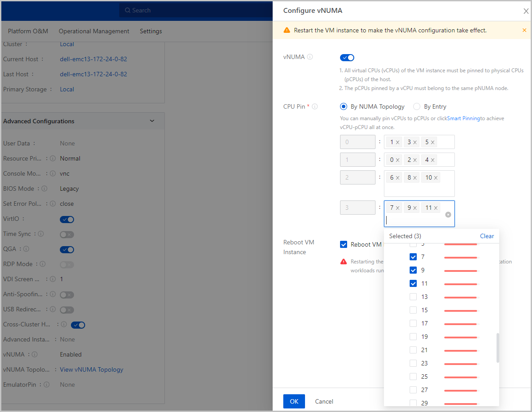
Task: Remove pCPU 7 tag from node 3
Action: [x=398, y=208]
